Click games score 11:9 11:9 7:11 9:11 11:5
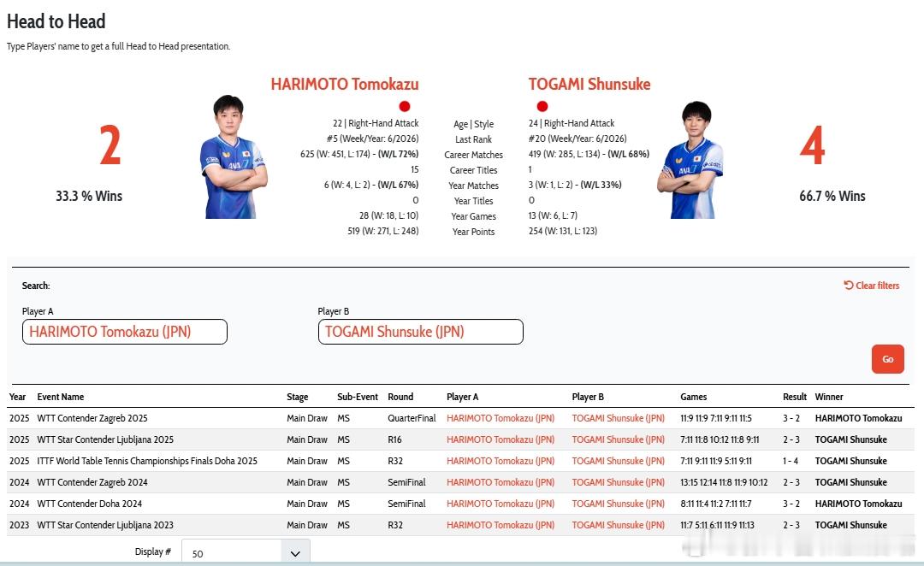This screenshot has height=566, width=924. 716,418
